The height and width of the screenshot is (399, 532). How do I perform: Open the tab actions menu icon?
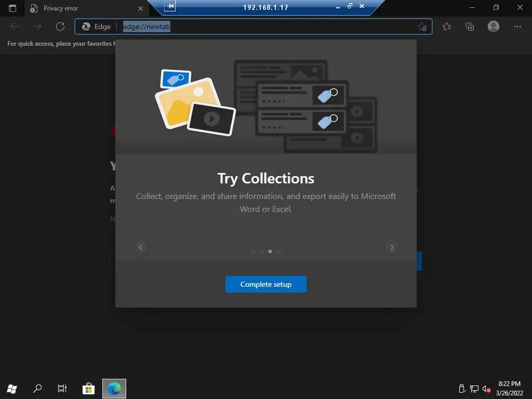point(12,8)
